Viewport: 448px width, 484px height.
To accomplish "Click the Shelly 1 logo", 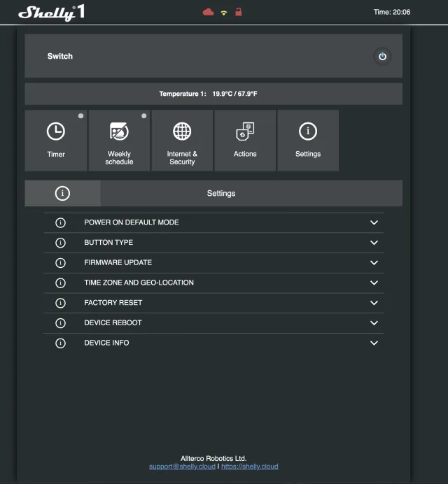I will (x=50, y=13).
